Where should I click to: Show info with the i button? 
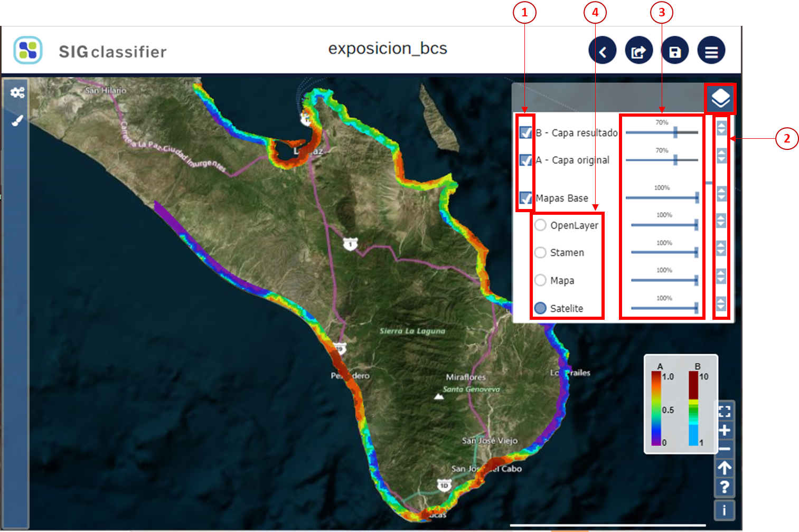pos(725,510)
